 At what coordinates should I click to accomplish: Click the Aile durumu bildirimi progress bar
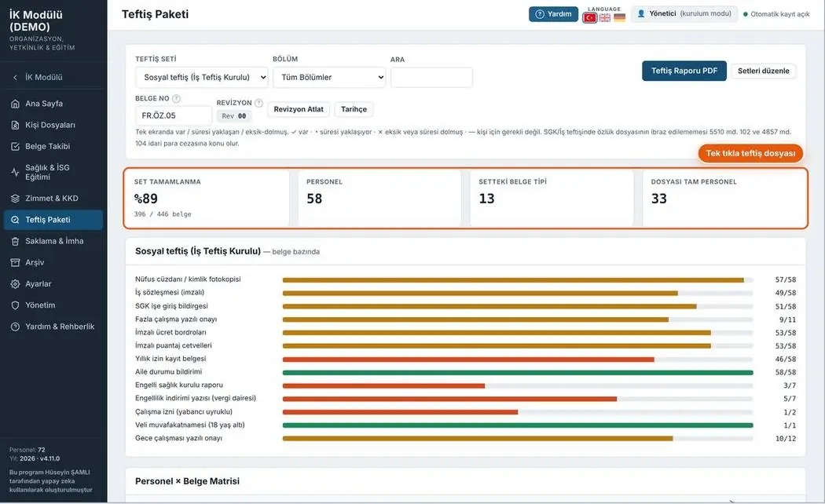(x=518, y=373)
